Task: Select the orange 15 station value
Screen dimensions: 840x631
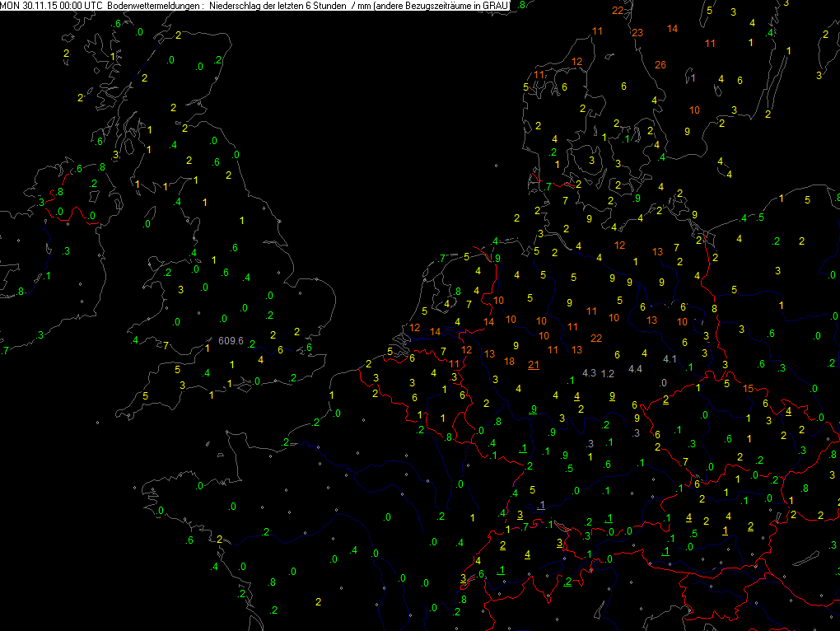Action: pos(748,388)
